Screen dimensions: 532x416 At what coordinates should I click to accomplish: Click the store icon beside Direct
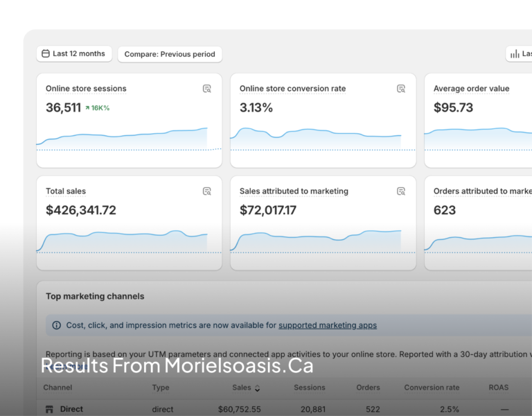50,409
